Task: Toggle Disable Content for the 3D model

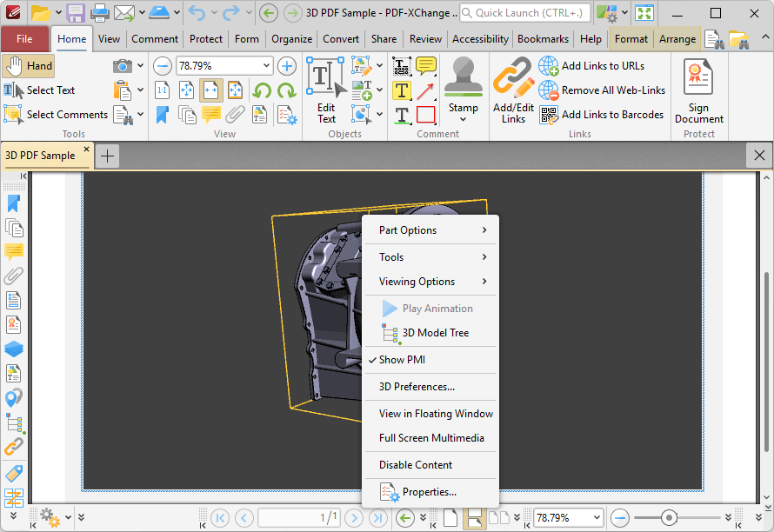Action: pyautogui.click(x=416, y=465)
